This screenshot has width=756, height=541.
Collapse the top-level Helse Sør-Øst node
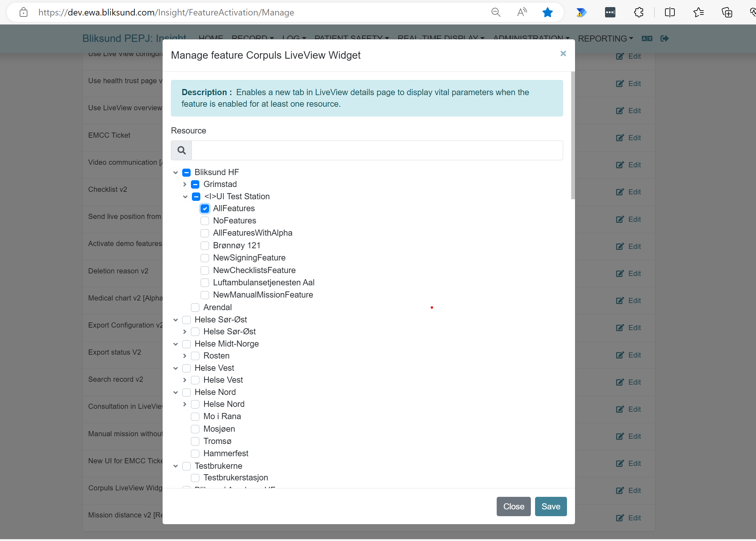coord(175,320)
